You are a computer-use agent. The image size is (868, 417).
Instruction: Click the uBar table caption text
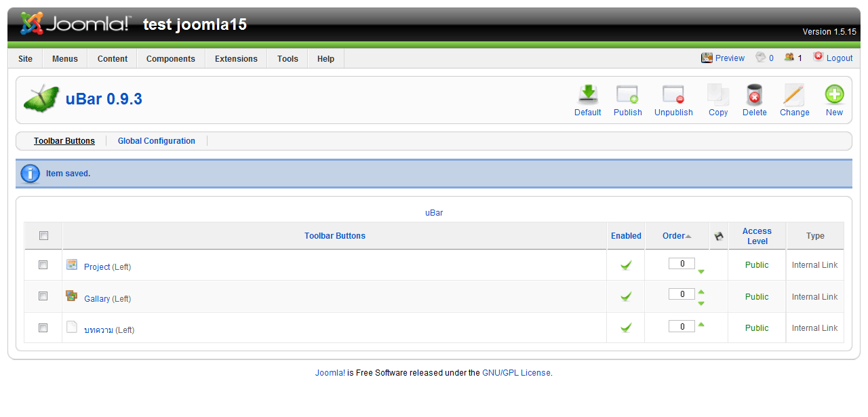point(434,213)
